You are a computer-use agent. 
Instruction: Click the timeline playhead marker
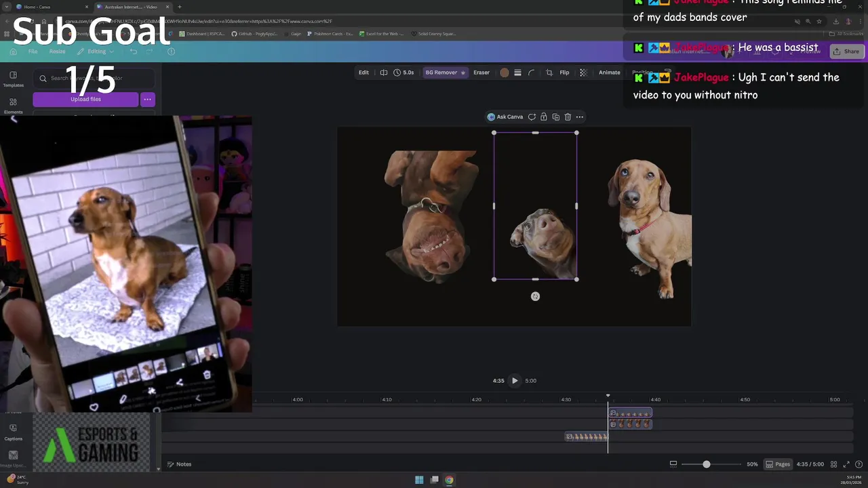point(608,395)
